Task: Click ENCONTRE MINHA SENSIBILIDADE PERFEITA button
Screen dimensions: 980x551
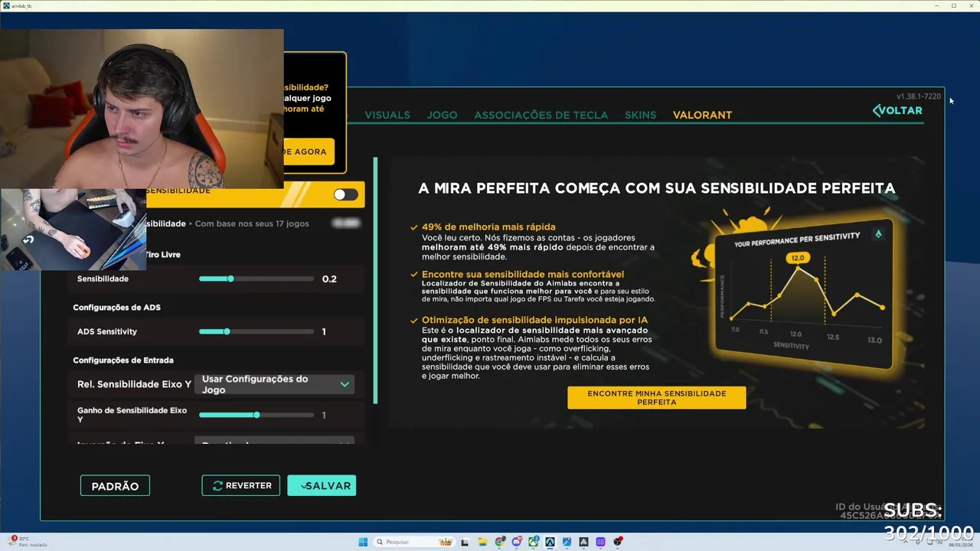Action: click(656, 397)
